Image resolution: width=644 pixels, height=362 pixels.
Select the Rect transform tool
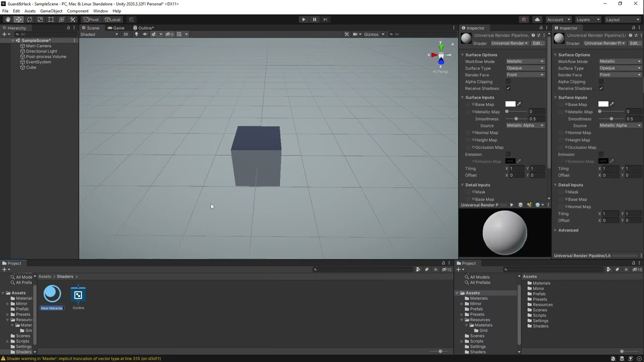51,20
